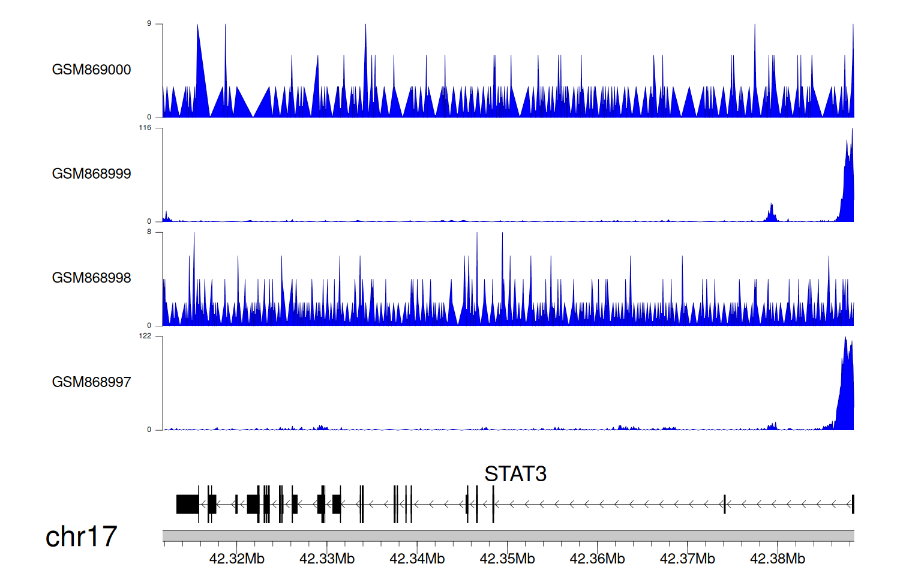
Task: Click the 116 y-axis maximum label
Action: coord(145,128)
